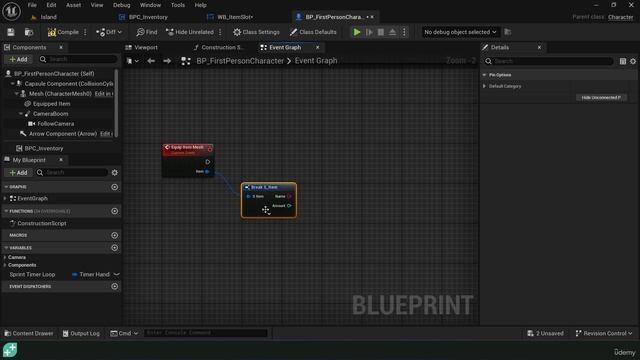Expand the EventGraph tree item
Viewport: 640px width, 360px height.
click(5, 198)
